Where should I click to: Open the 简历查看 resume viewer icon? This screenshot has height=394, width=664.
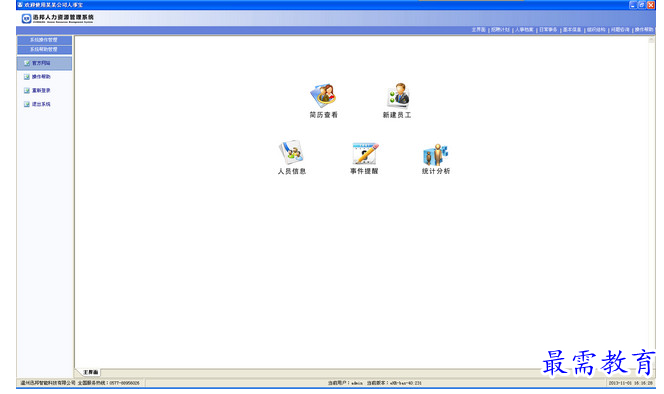point(323,96)
